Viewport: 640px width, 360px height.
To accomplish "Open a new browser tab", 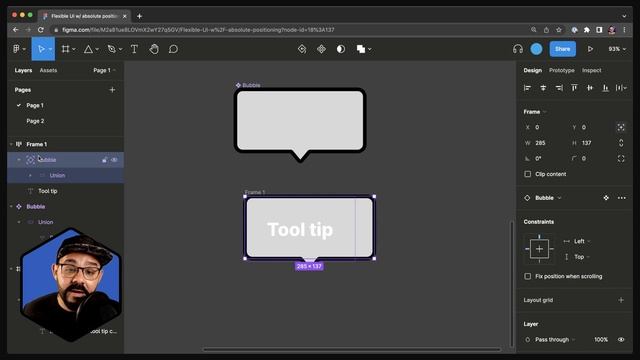I will point(139,16).
